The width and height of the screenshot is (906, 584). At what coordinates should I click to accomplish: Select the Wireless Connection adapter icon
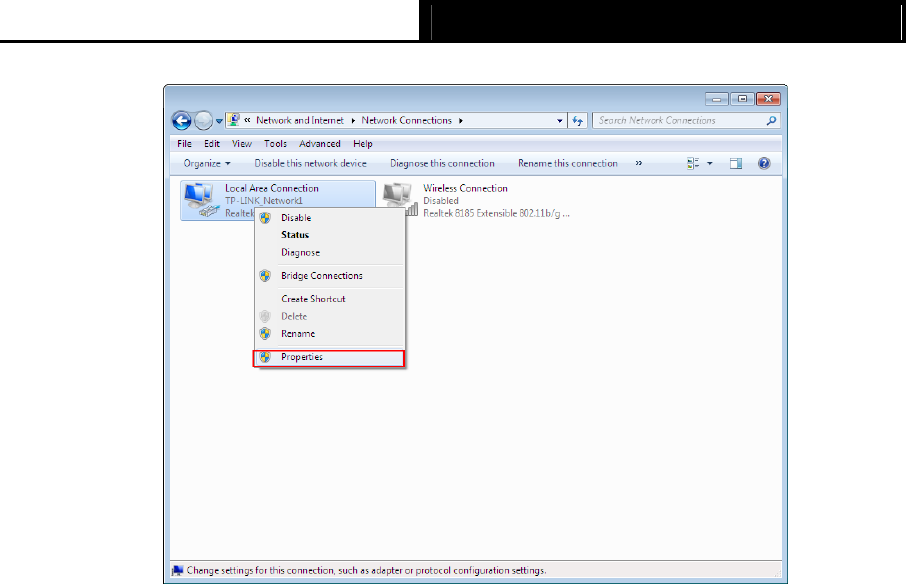[399, 200]
